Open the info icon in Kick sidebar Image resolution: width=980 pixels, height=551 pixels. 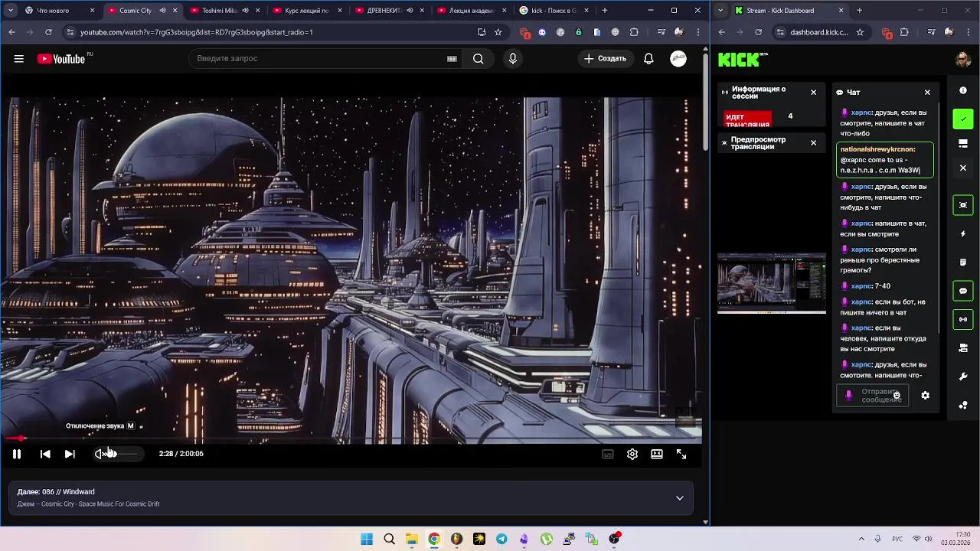pyautogui.click(x=963, y=90)
